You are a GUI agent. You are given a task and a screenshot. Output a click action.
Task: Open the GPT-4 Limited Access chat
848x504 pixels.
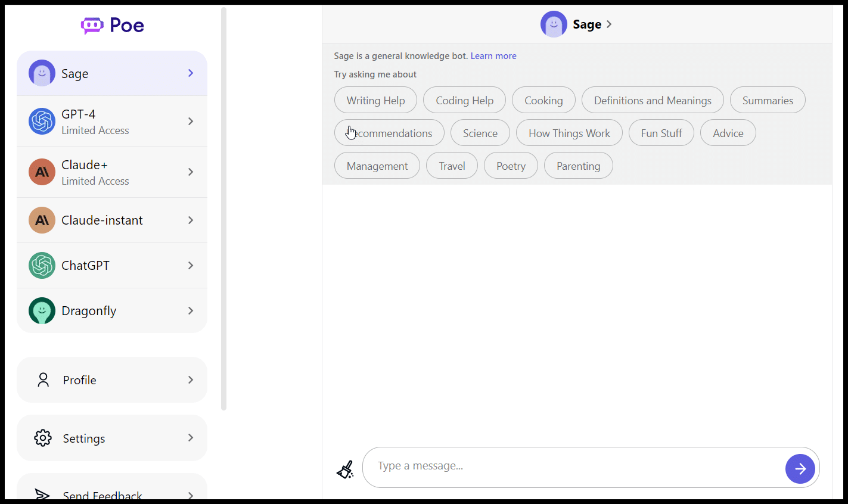[112, 122]
